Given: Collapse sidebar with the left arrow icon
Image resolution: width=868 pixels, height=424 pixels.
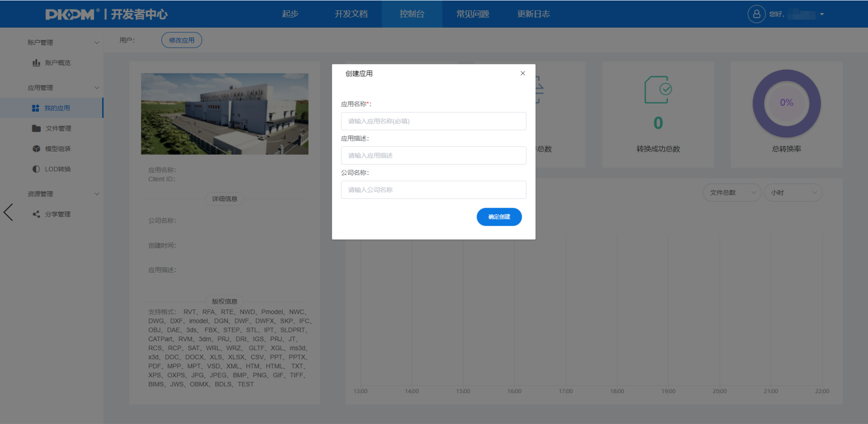Looking at the screenshot, I should (x=8, y=212).
